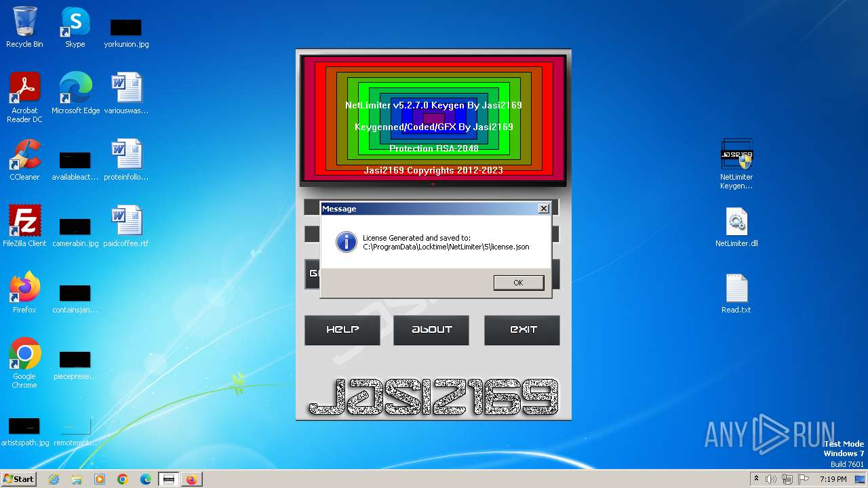
Task: Launch Edge from the taskbar
Action: click(146, 479)
